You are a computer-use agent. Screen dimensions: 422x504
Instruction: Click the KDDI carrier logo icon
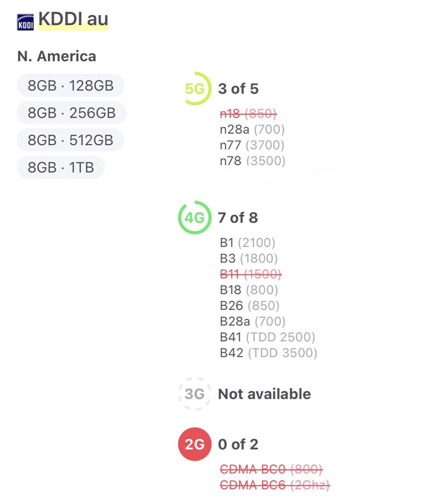pyautogui.click(x=25, y=22)
